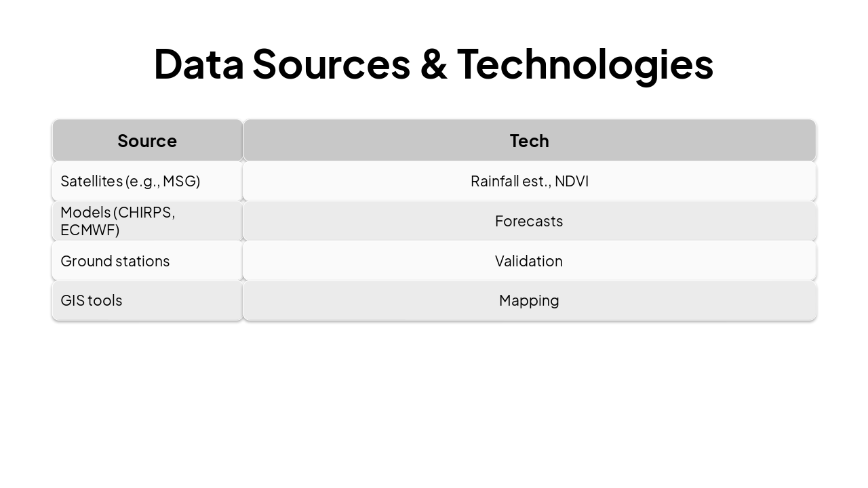Click the word Data in the title
Screen dimensions: 868x488
(x=199, y=64)
